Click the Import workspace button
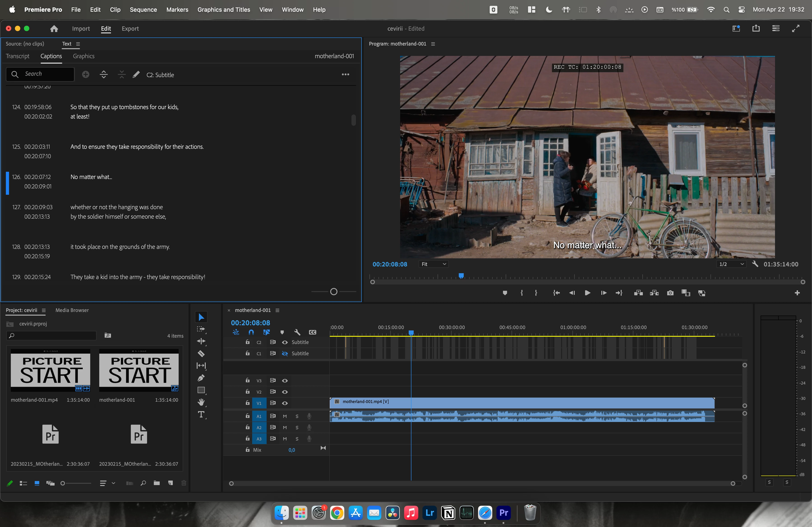Image resolution: width=812 pixels, height=527 pixels. 81,29
